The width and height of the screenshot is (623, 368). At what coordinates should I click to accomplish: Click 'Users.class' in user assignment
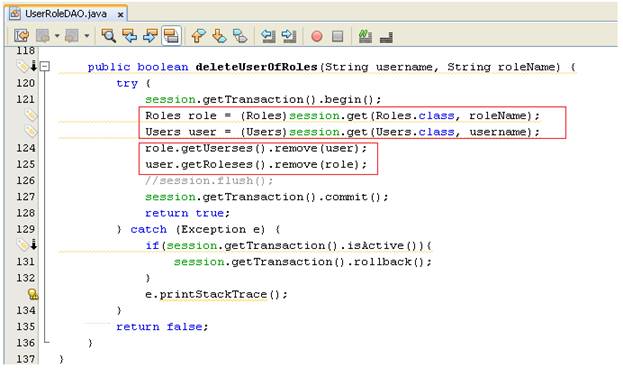coord(415,132)
